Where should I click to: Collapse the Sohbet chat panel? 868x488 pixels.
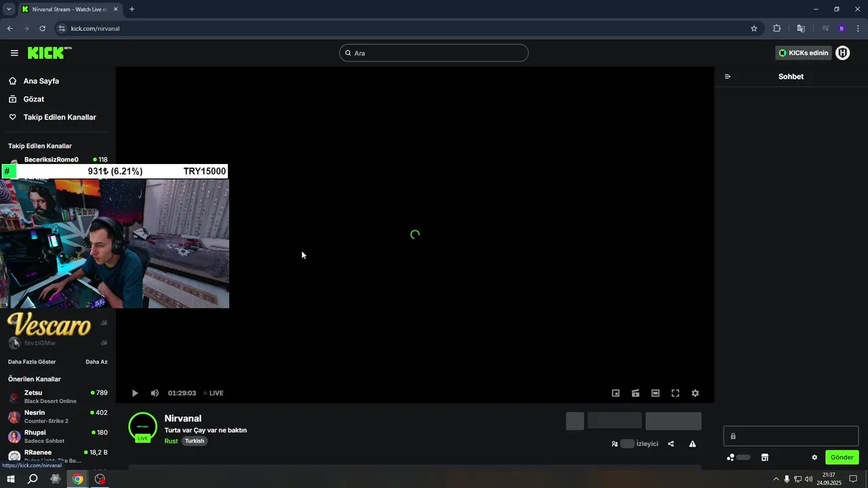click(728, 77)
